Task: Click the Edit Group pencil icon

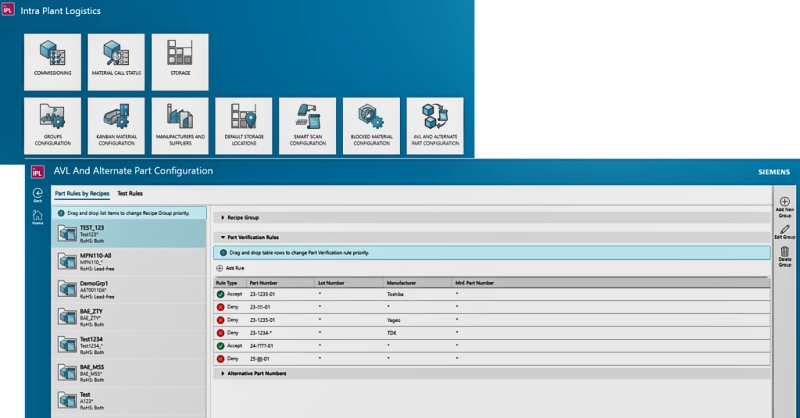Action: tap(784, 232)
